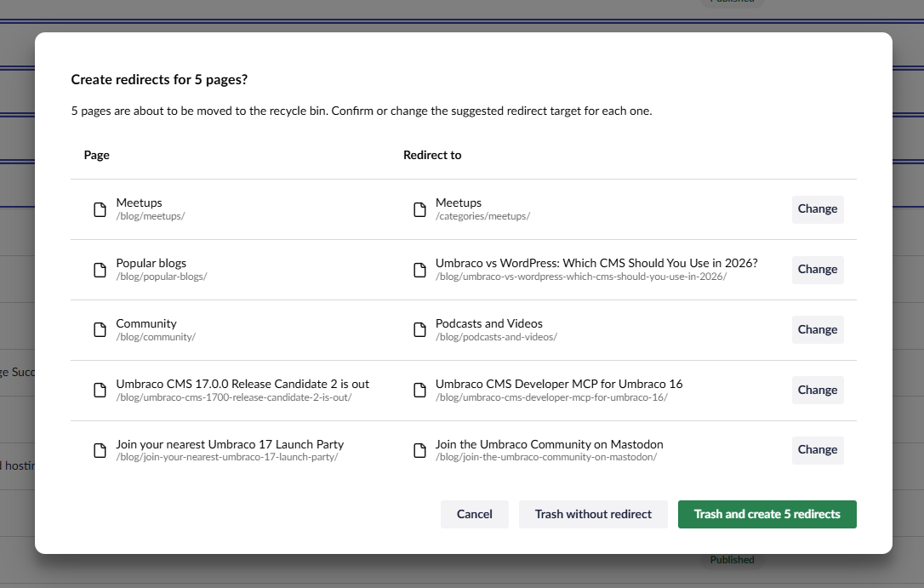Confirm Trash and create 5 redirects

click(x=767, y=514)
